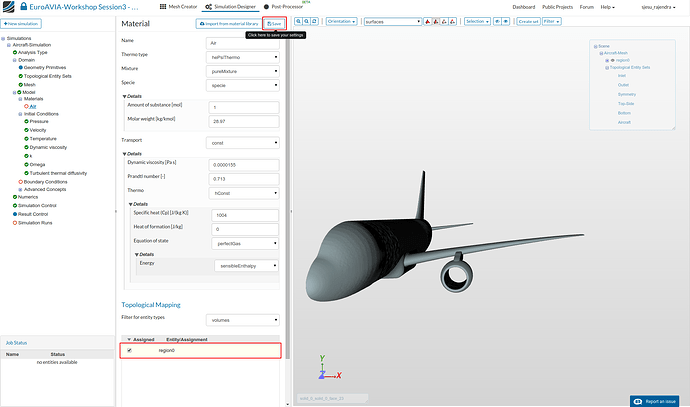Click the SimScale logo icon
Viewport: 690px width, 407px height.
pyautogui.click(x=8, y=7)
